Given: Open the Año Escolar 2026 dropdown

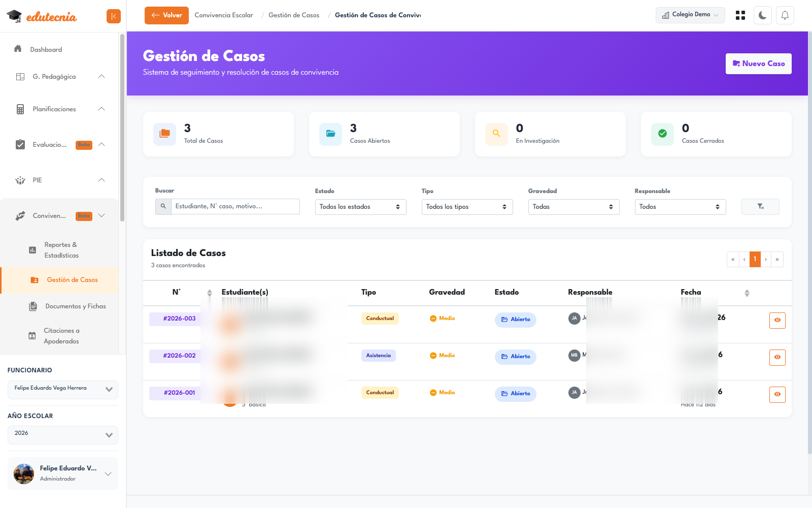Looking at the screenshot, I should pyautogui.click(x=63, y=435).
